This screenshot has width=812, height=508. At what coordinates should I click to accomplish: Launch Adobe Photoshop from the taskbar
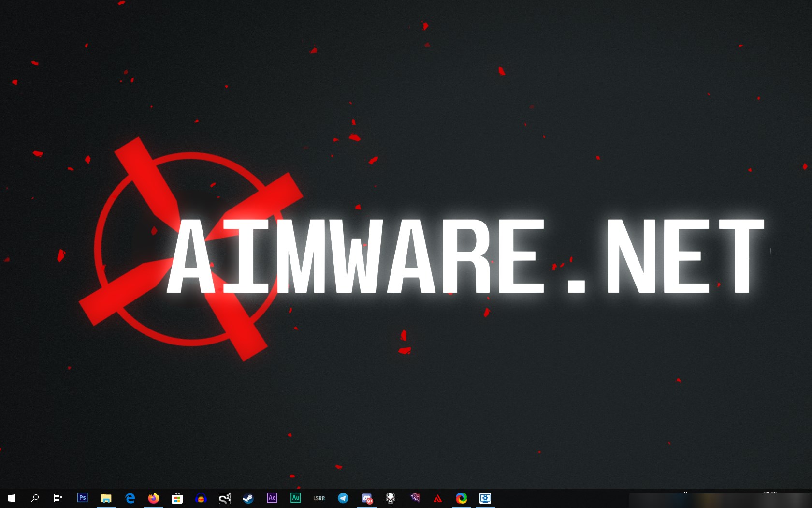tap(83, 498)
